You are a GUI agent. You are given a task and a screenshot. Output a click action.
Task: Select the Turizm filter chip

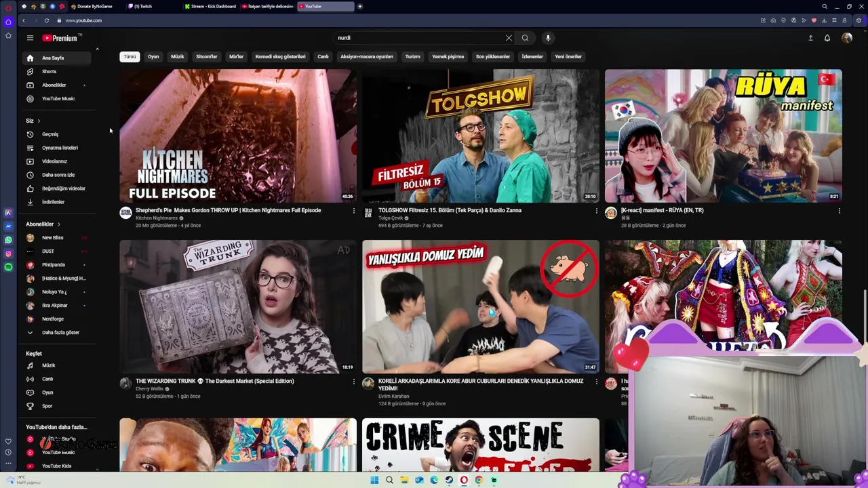tap(413, 57)
